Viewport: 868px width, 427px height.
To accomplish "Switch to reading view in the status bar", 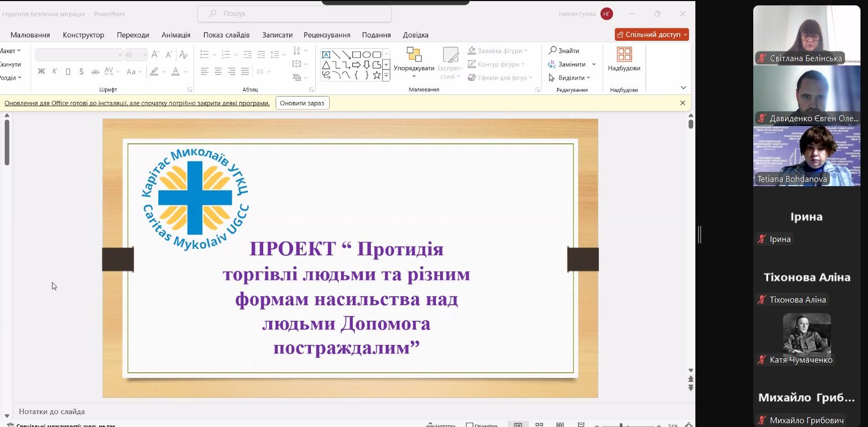I will 560,425.
